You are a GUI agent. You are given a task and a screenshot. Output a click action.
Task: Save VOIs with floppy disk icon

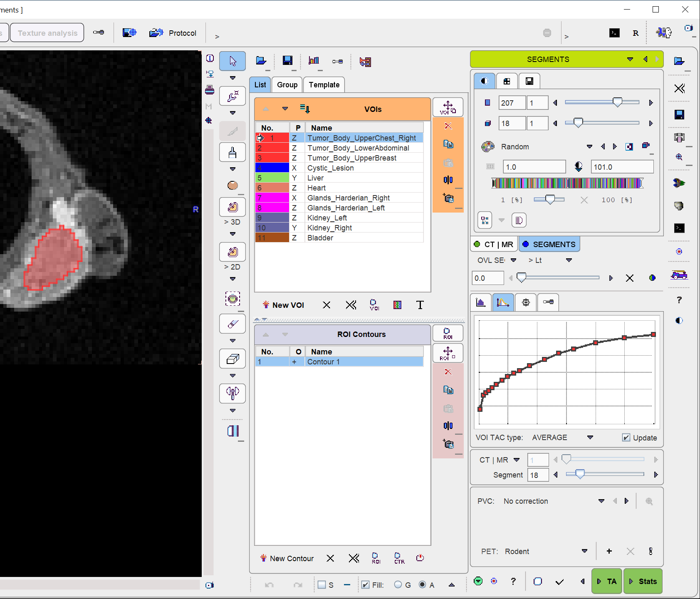click(287, 61)
